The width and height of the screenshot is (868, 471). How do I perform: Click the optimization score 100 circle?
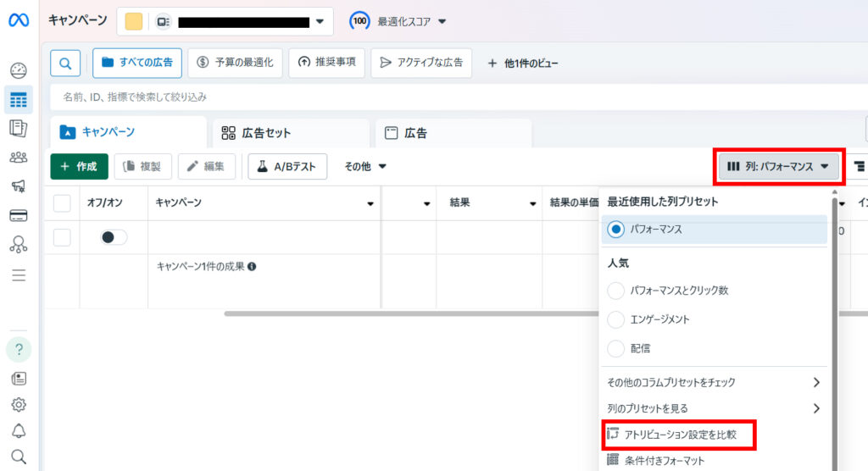pos(359,21)
